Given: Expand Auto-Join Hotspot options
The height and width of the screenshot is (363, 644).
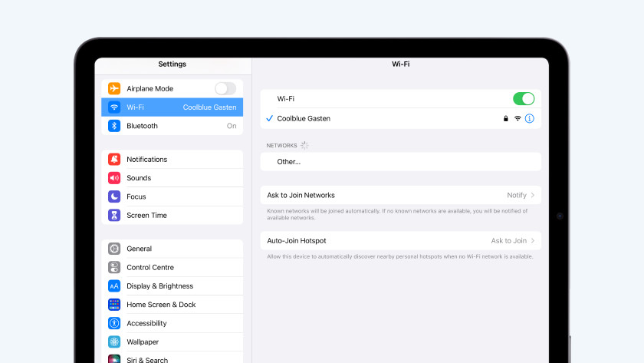Looking at the screenshot, I should (x=400, y=241).
